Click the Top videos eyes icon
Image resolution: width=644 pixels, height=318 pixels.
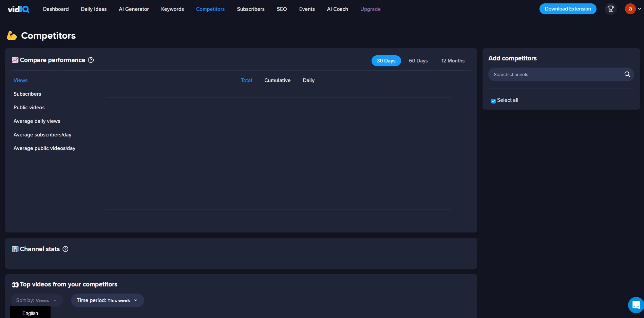(x=15, y=285)
